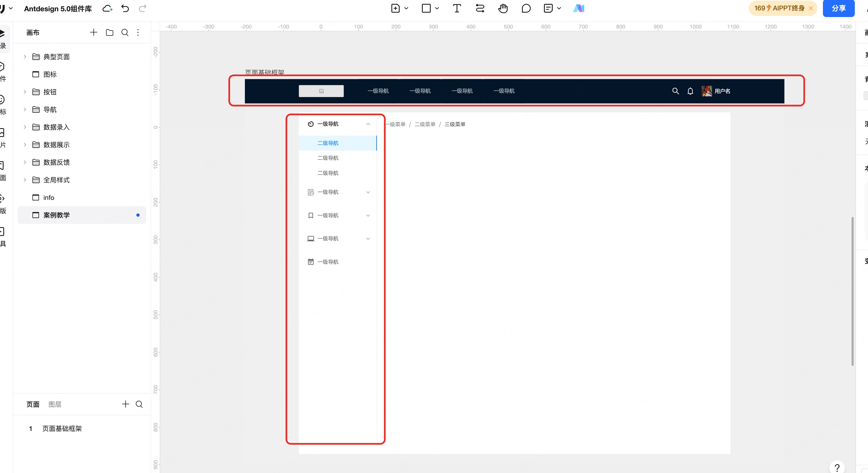The image size is (868, 473).
Task: Select the connector line tool
Action: click(480, 9)
